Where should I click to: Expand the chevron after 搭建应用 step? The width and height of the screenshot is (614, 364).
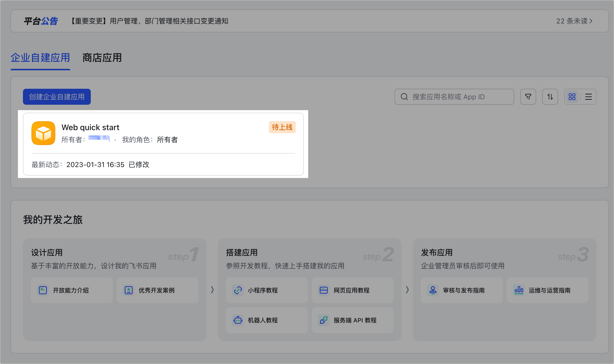coord(407,290)
